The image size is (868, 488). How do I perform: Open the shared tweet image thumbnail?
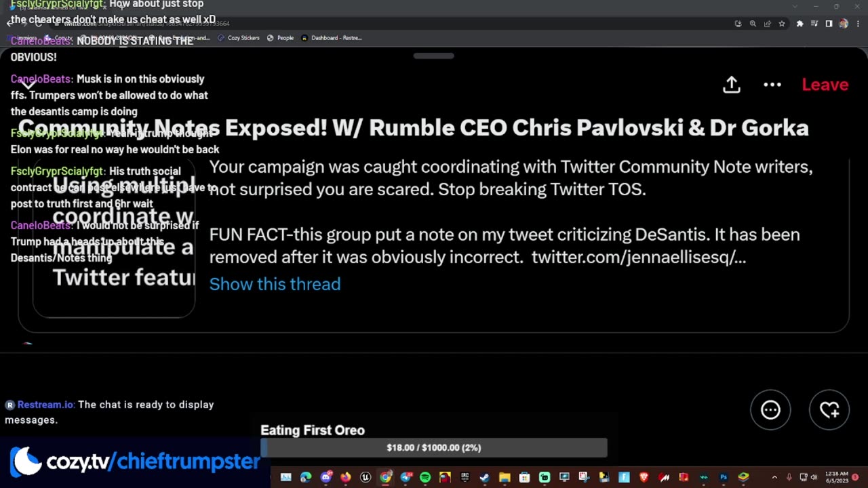point(114,239)
